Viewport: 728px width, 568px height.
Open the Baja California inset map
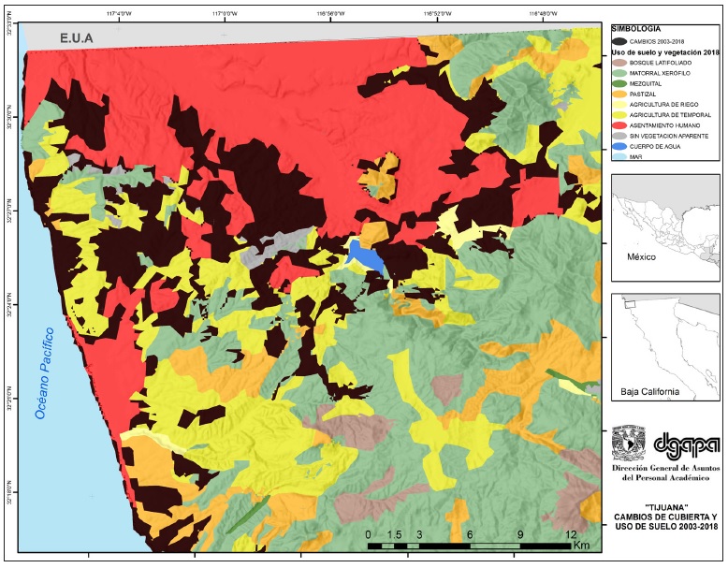coord(665,346)
